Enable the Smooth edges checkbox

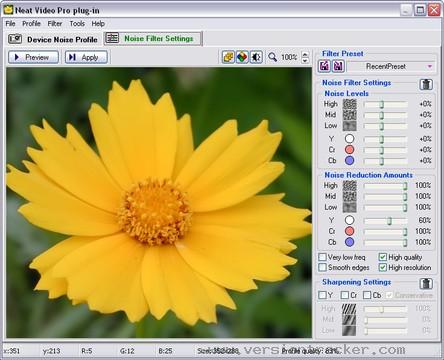[322, 267]
